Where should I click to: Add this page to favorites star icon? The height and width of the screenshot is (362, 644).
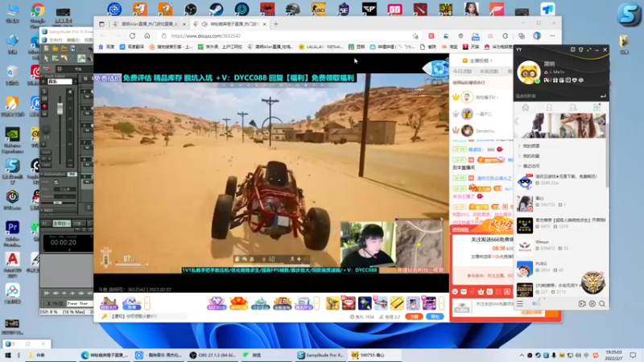415,36
